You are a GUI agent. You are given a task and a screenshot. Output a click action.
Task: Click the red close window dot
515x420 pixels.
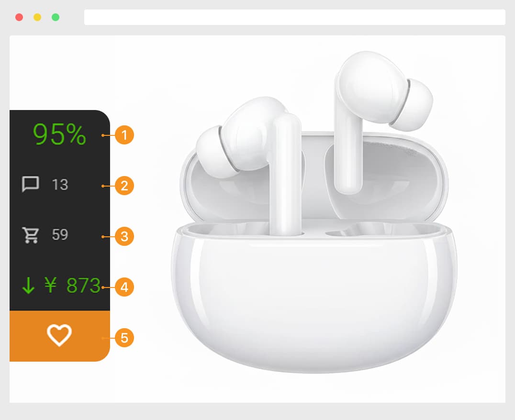coord(19,17)
